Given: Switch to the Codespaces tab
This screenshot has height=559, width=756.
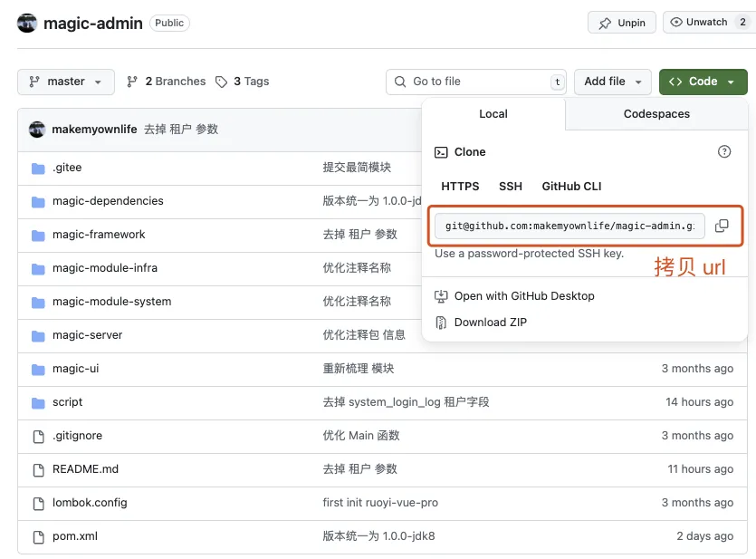Looking at the screenshot, I should point(656,114).
